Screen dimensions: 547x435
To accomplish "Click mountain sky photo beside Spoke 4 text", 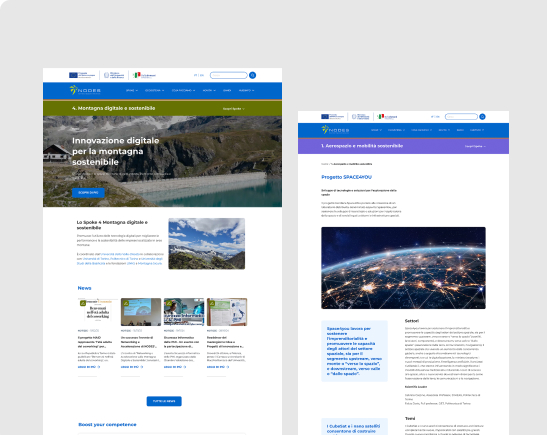I will [x=207, y=243].
